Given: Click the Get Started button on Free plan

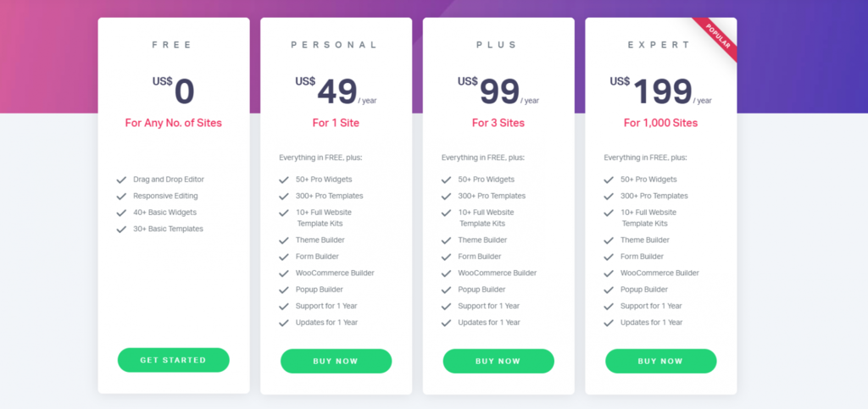Looking at the screenshot, I should 173,360.
